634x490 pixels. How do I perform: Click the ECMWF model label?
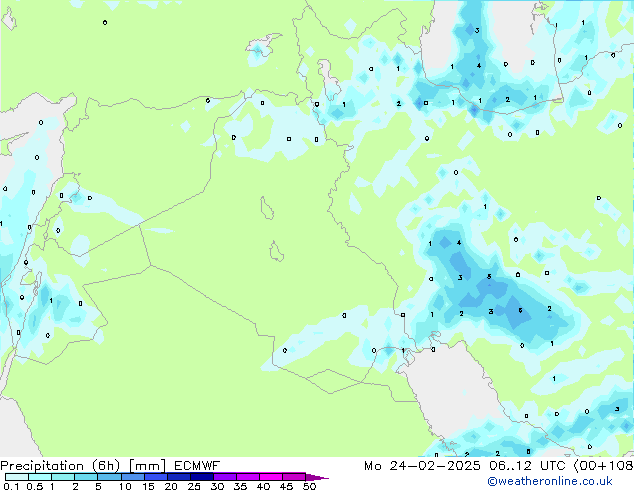[x=197, y=466]
